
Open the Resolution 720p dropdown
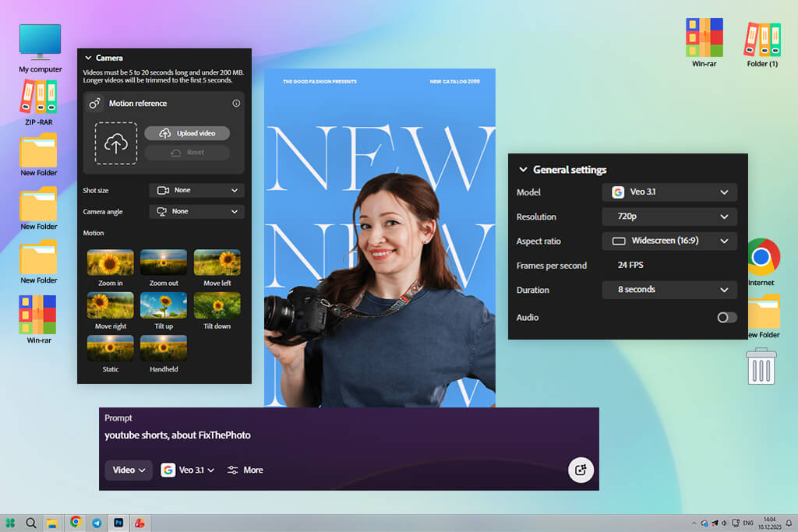point(669,217)
